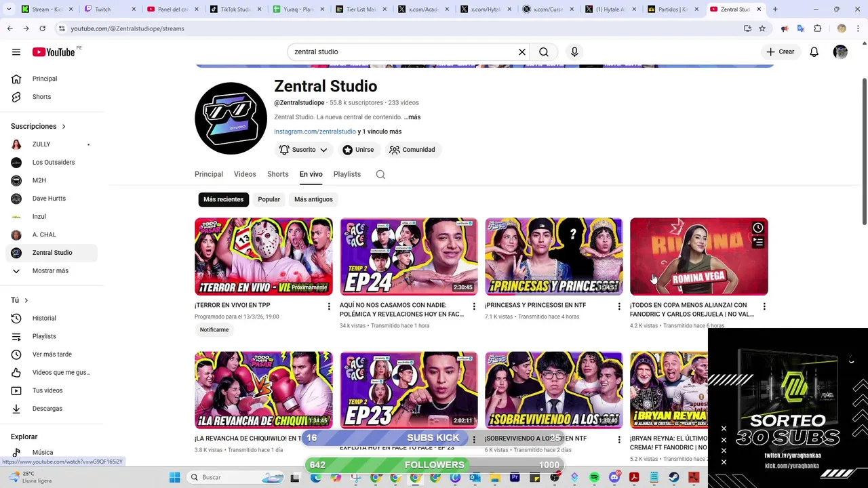Open Los Outsaiders subscription channel

(x=52, y=162)
